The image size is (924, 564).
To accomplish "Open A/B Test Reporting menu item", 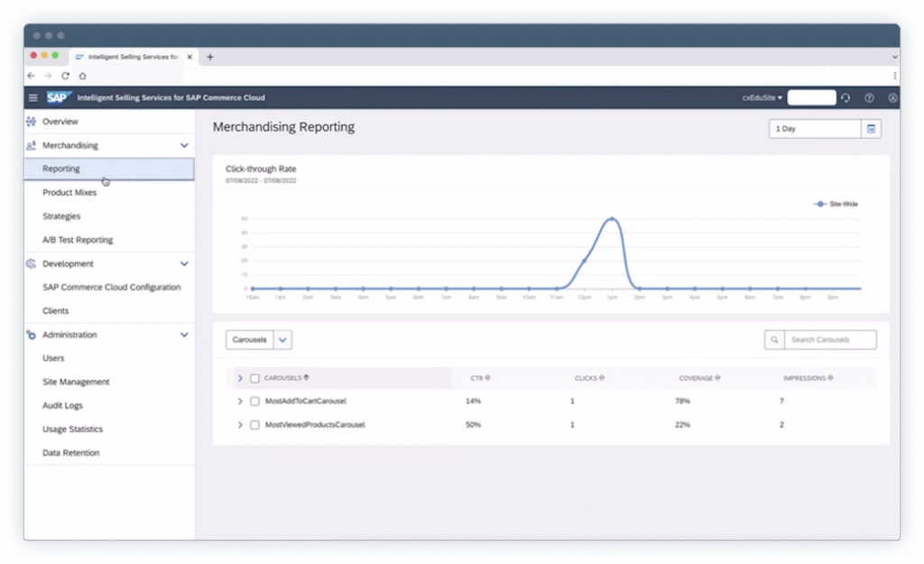I will [78, 240].
